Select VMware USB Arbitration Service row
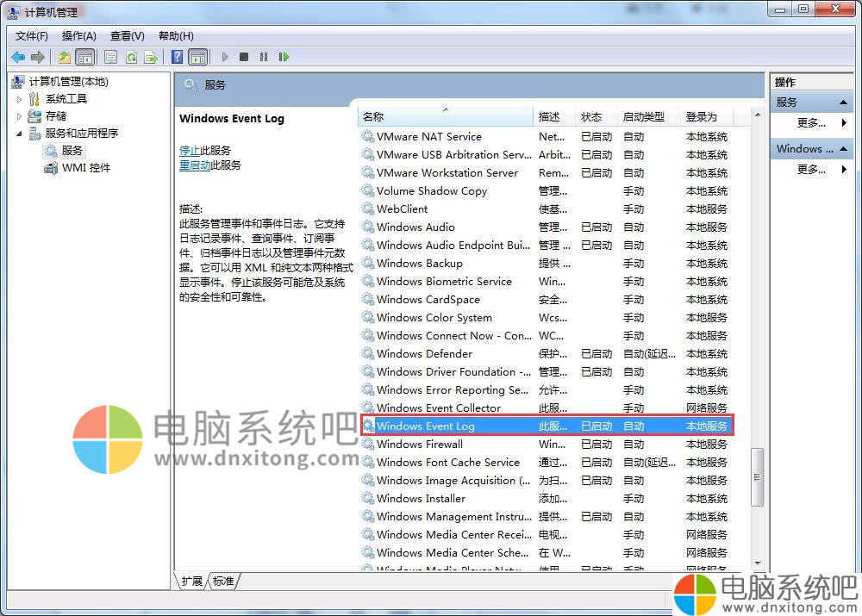Screen dimensions: 862x616 (547, 154)
